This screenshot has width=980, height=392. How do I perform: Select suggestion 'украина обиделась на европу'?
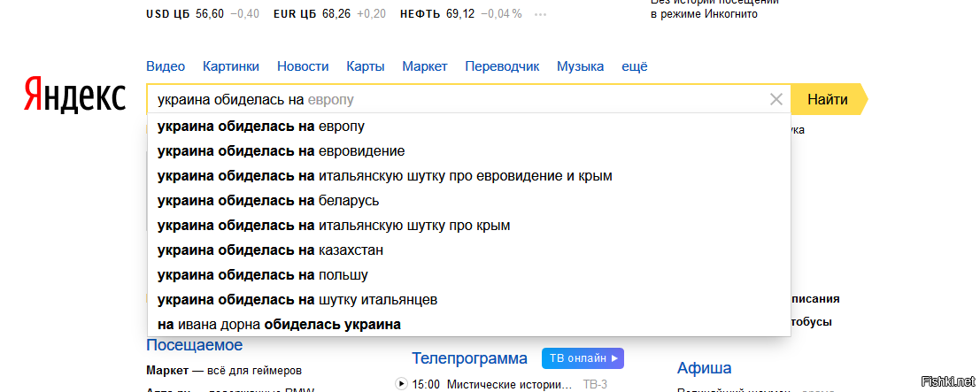click(468, 127)
